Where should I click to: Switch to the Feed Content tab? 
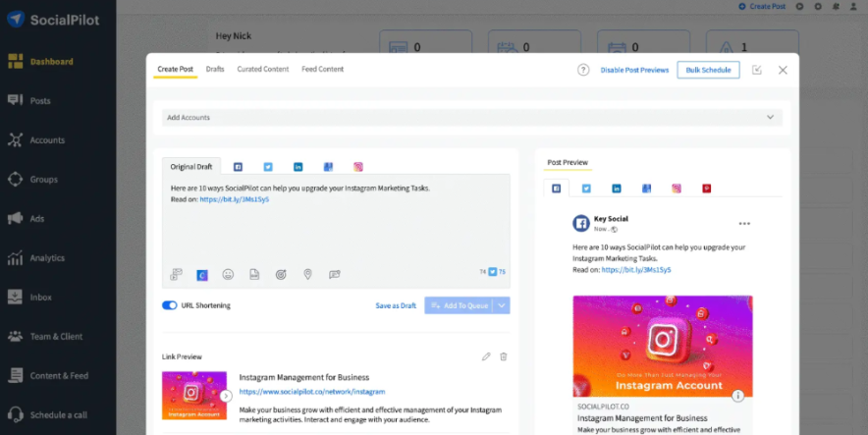click(323, 69)
